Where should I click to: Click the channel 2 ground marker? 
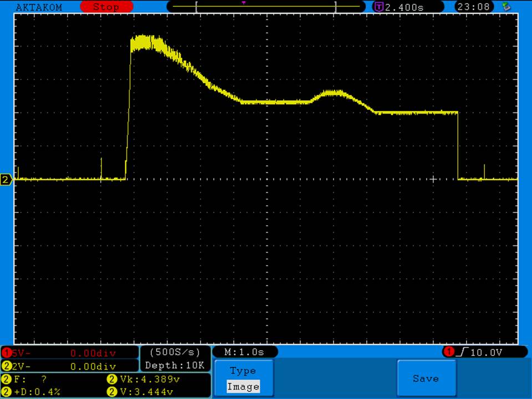click(x=6, y=180)
